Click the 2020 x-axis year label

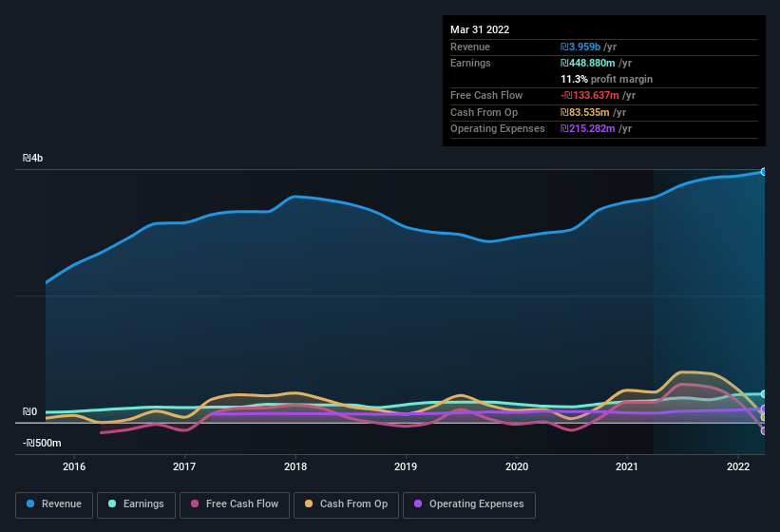516,466
